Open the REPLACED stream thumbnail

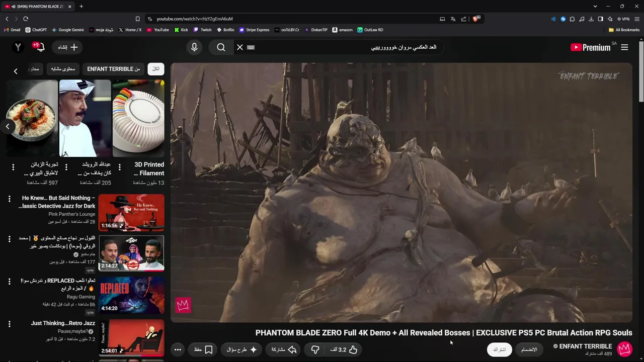coord(131,295)
